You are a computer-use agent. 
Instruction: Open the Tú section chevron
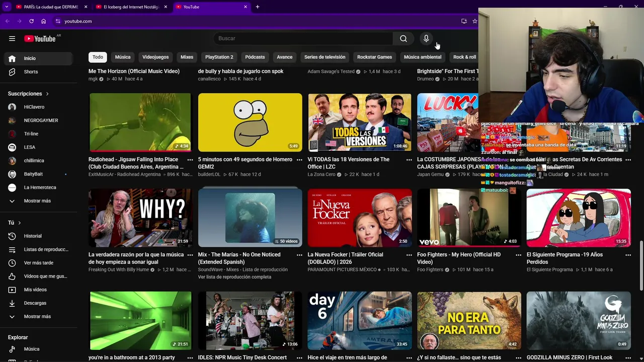pos(20,223)
